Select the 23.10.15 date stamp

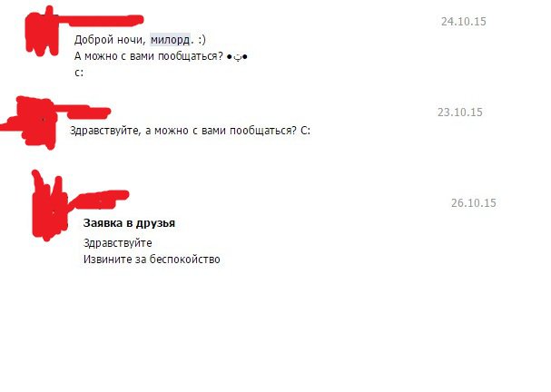click(x=459, y=112)
